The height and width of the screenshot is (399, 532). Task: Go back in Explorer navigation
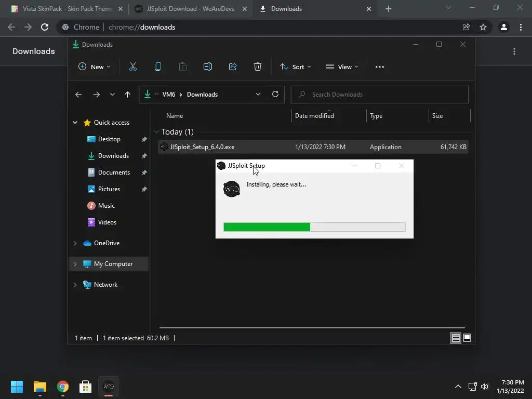tap(78, 95)
